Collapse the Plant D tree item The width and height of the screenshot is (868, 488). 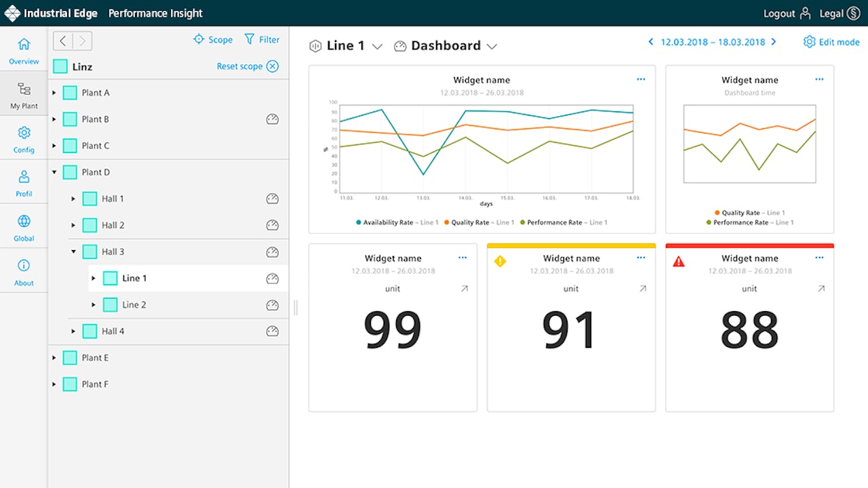pos(54,171)
